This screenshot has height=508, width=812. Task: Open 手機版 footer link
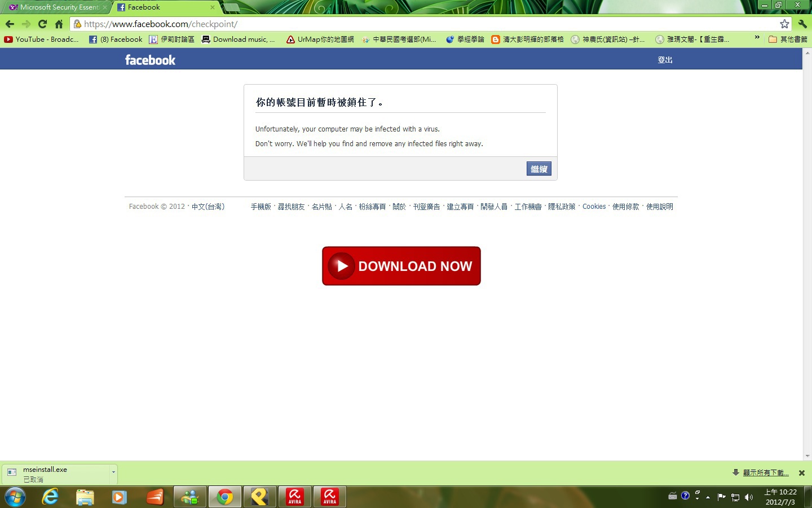point(261,207)
